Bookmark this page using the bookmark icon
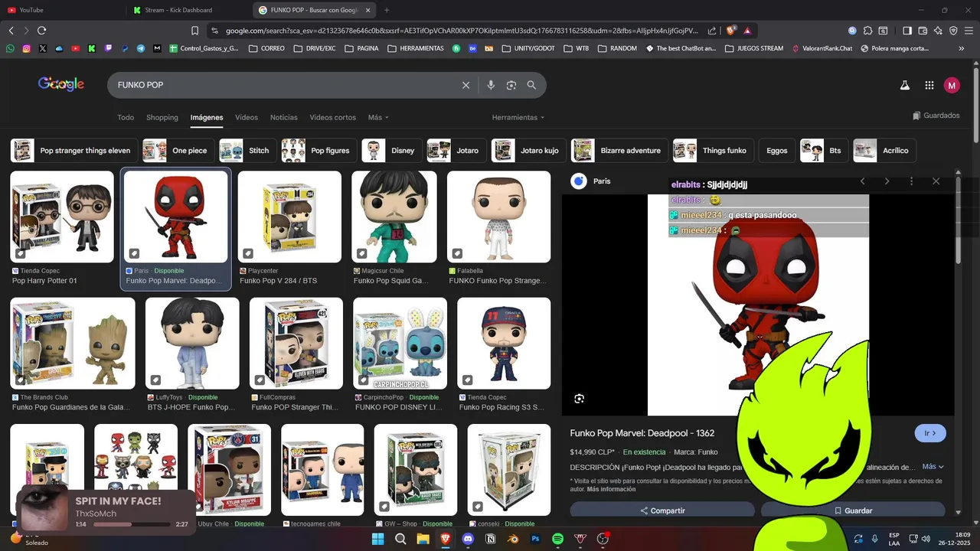The width and height of the screenshot is (980, 551). (x=194, y=31)
